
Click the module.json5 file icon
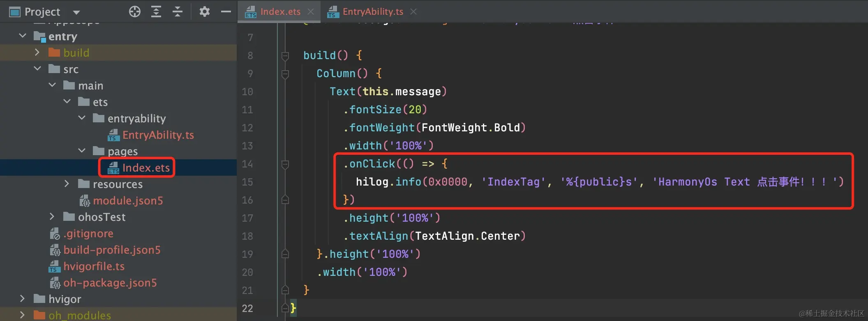(x=85, y=201)
